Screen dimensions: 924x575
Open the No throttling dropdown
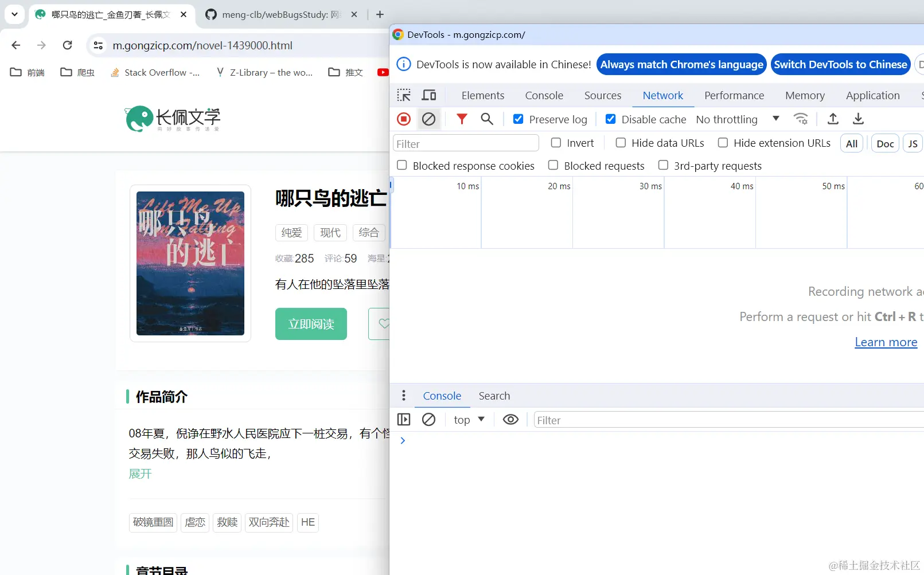(738, 119)
